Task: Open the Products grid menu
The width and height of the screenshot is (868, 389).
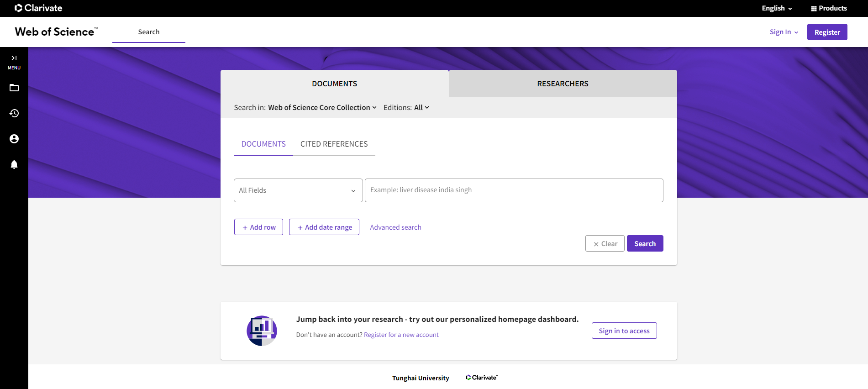Action: coord(829,8)
